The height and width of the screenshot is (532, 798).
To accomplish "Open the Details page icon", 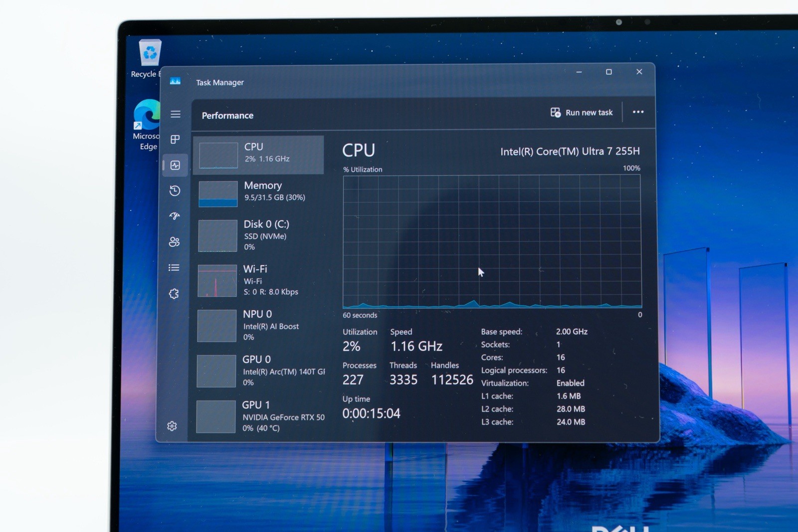I will pyautogui.click(x=174, y=268).
